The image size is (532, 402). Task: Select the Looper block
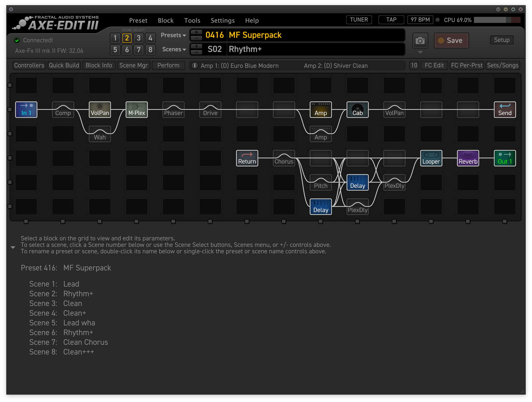[x=431, y=158]
